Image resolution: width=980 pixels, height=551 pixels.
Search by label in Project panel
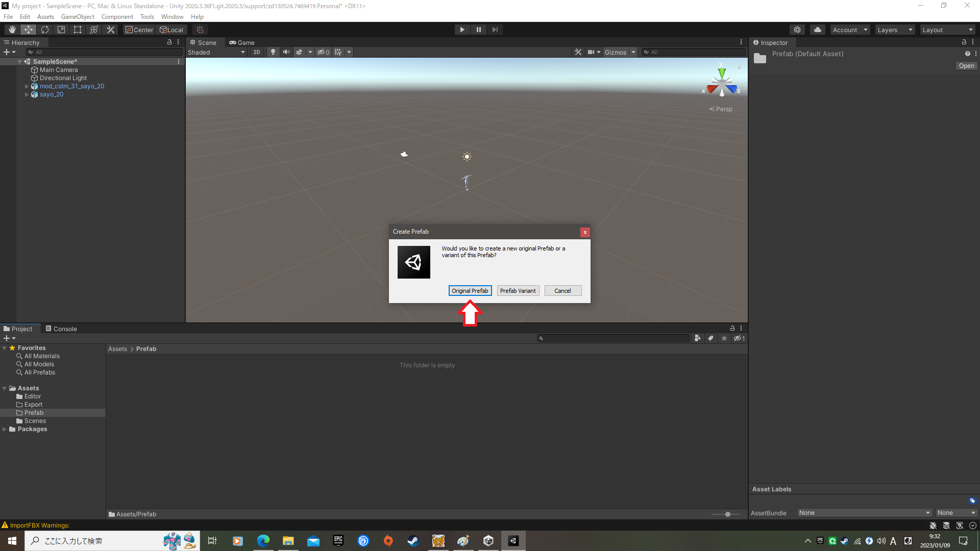click(710, 338)
